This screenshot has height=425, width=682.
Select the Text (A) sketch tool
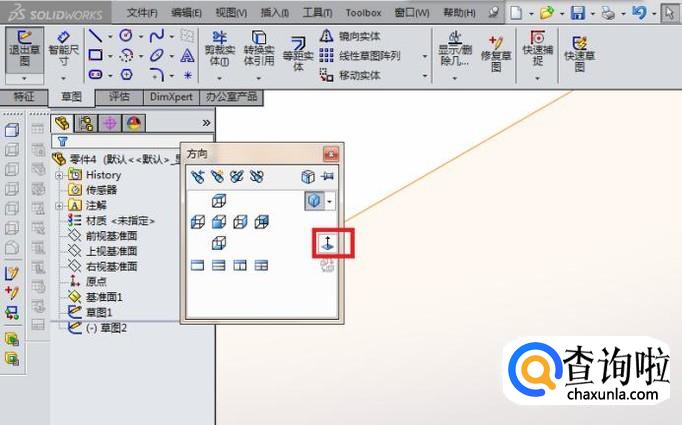pyautogui.click(x=187, y=55)
